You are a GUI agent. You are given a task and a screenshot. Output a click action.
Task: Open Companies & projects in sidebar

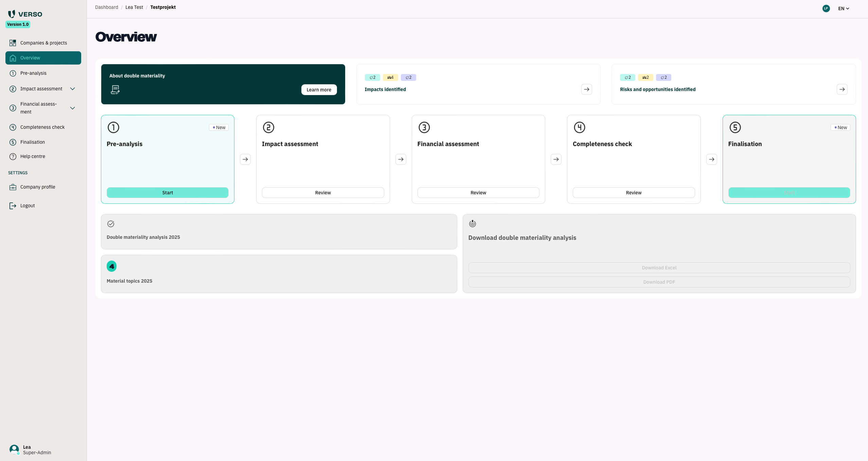43,43
